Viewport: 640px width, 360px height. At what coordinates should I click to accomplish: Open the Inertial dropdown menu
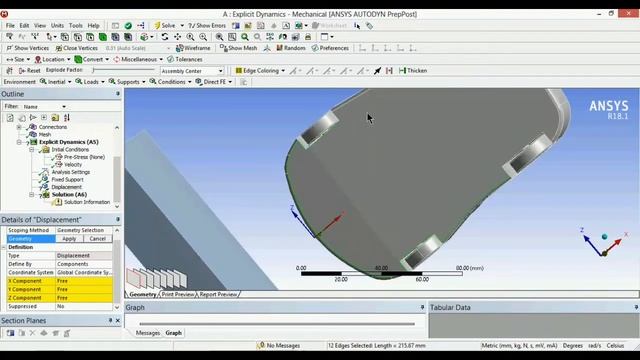pyautogui.click(x=69, y=82)
